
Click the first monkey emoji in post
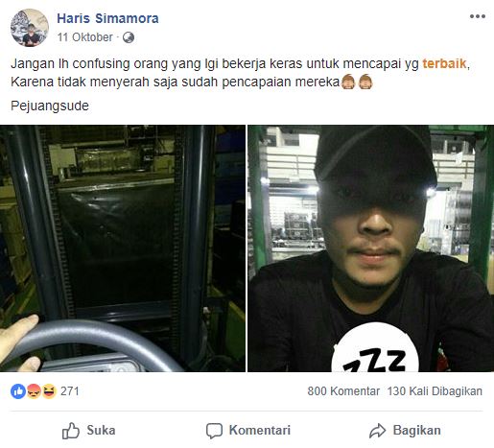click(348, 82)
